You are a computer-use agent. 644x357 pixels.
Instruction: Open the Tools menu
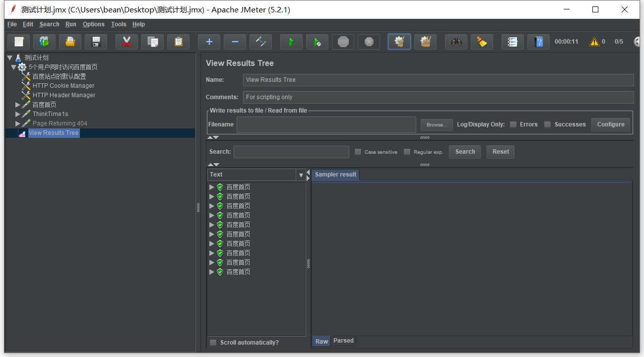coord(119,24)
